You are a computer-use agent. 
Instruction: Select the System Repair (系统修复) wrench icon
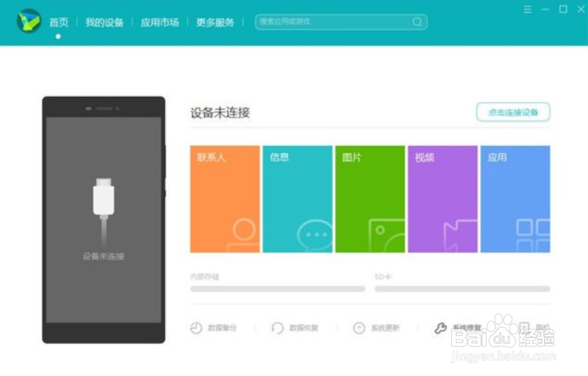click(440, 328)
